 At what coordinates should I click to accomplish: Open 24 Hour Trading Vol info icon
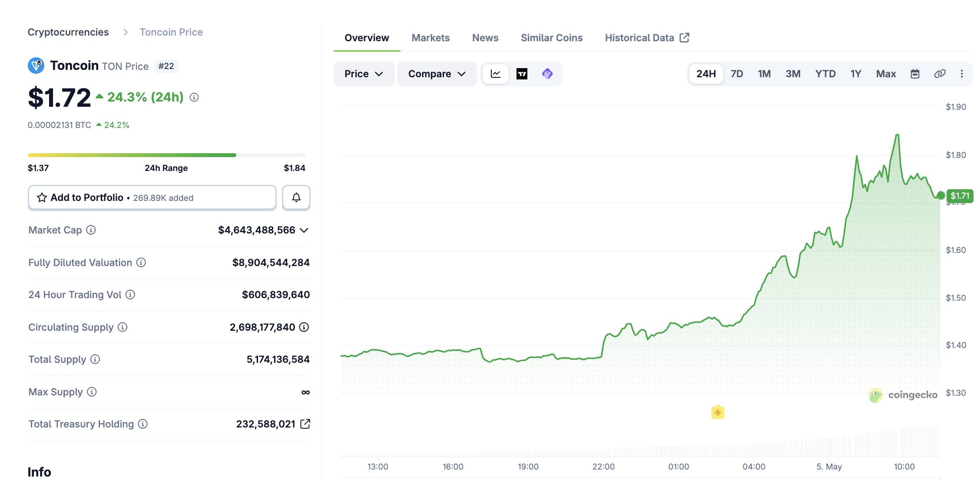[130, 295]
